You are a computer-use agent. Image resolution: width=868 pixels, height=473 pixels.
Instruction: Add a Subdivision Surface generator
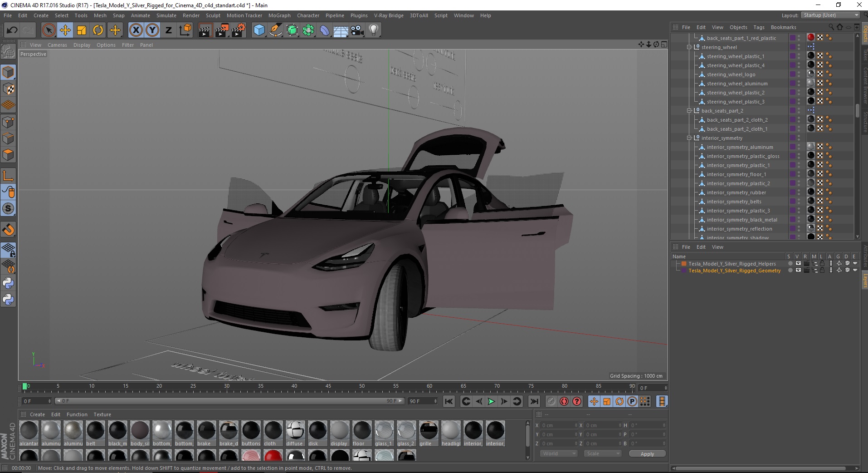293,30
